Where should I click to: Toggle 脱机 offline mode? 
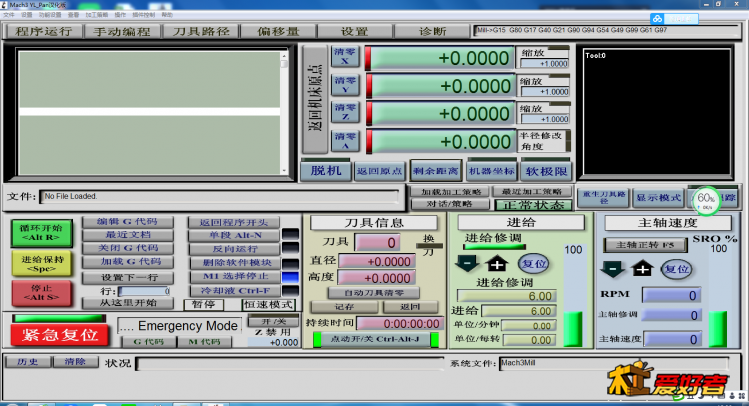(x=326, y=171)
